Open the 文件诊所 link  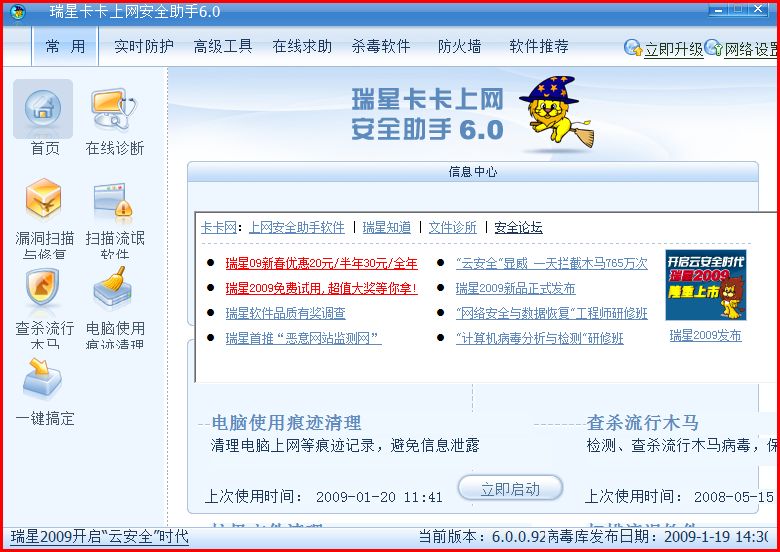pyautogui.click(x=453, y=228)
